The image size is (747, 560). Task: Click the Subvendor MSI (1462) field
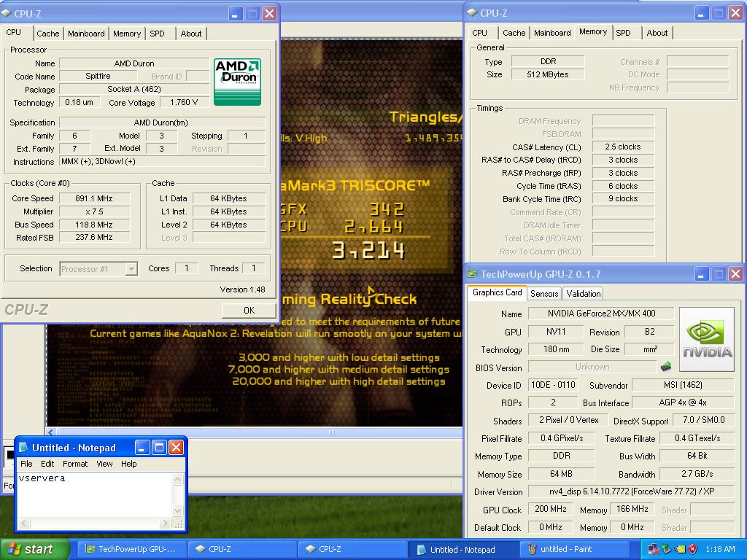click(683, 385)
